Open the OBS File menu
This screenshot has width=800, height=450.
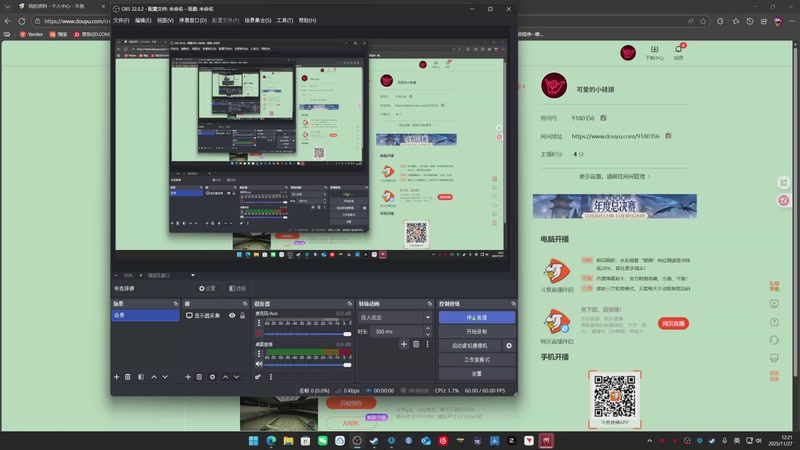coord(121,20)
